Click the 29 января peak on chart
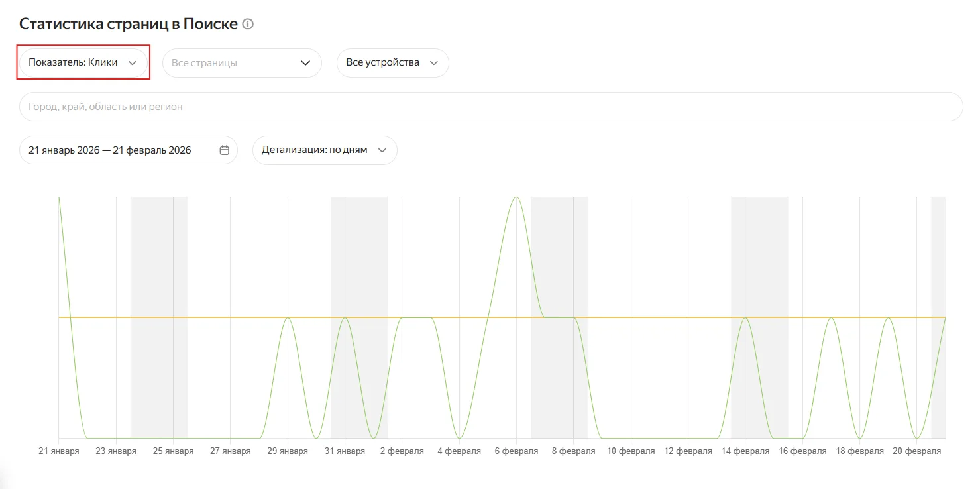 coord(288,318)
